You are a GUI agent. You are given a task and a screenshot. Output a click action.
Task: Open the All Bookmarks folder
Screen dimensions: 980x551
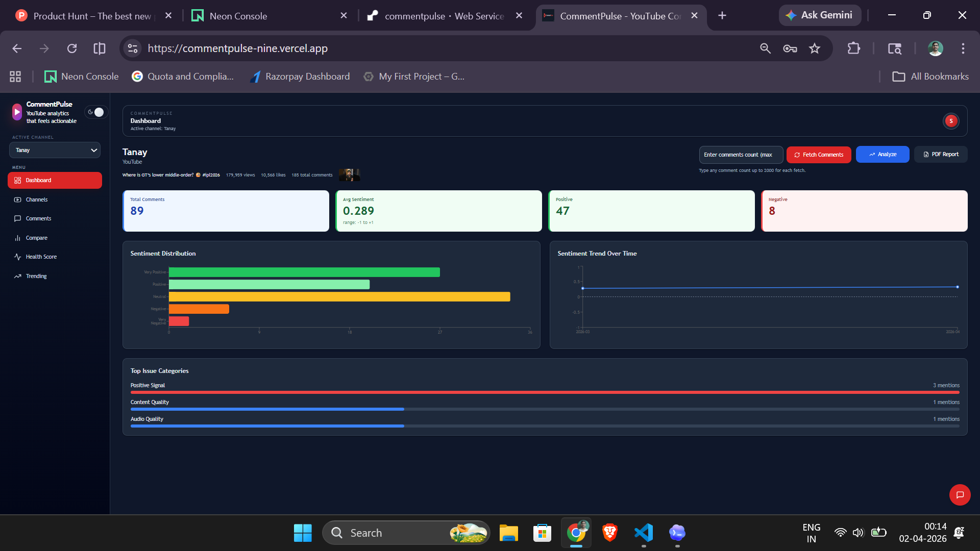click(930, 77)
